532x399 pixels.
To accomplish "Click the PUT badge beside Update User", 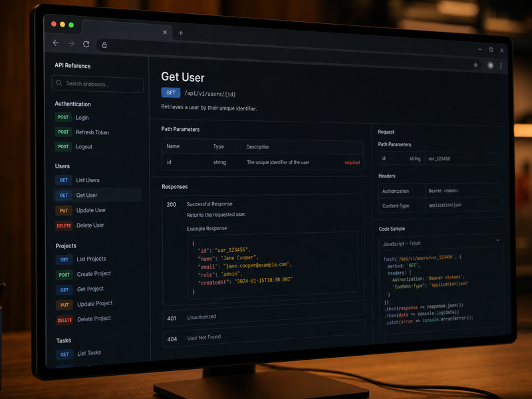I will coord(64,210).
